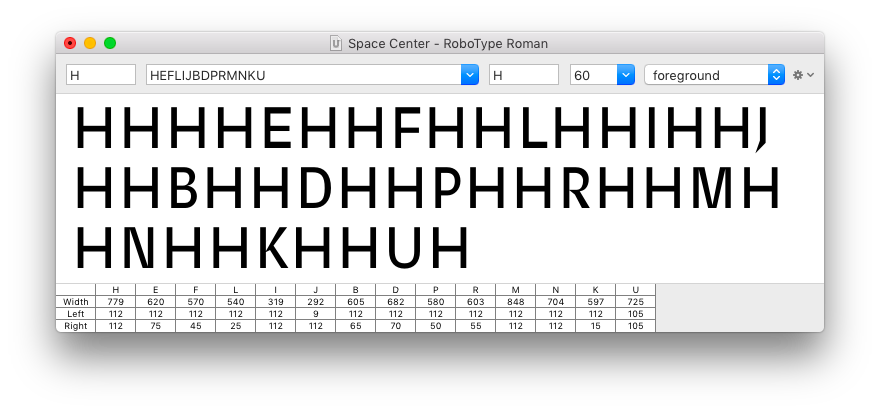Click width value 620 for E
Screen dimensions: 880x412
point(155,302)
